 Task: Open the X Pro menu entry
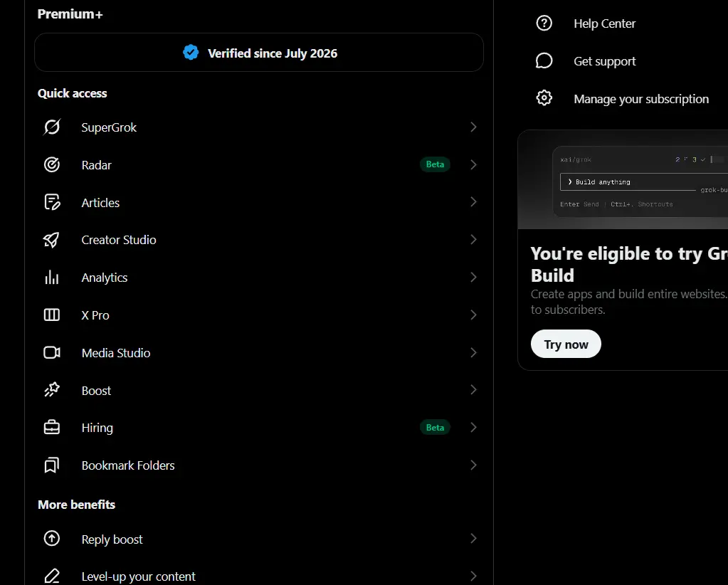click(259, 315)
